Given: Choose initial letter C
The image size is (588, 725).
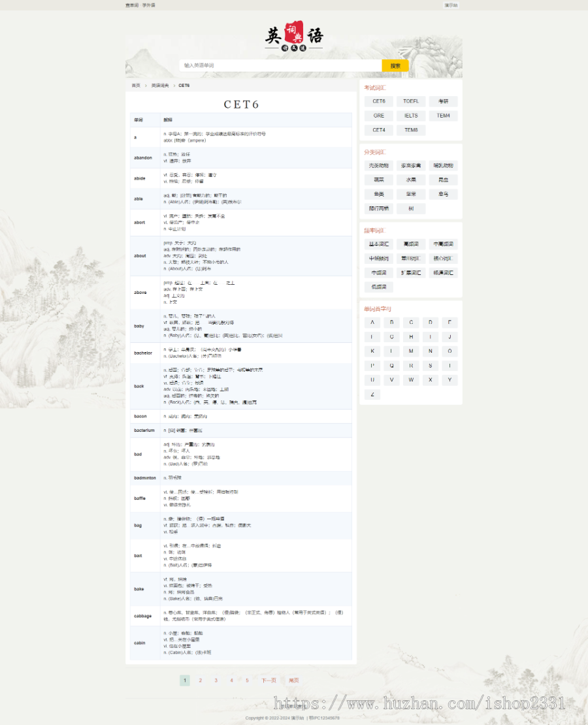Looking at the screenshot, I should pyautogui.click(x=411, y=322).
